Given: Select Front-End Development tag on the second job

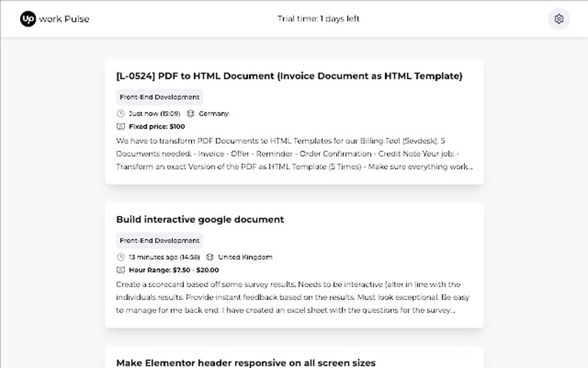Looking at the screenshot, I should 159,241.
